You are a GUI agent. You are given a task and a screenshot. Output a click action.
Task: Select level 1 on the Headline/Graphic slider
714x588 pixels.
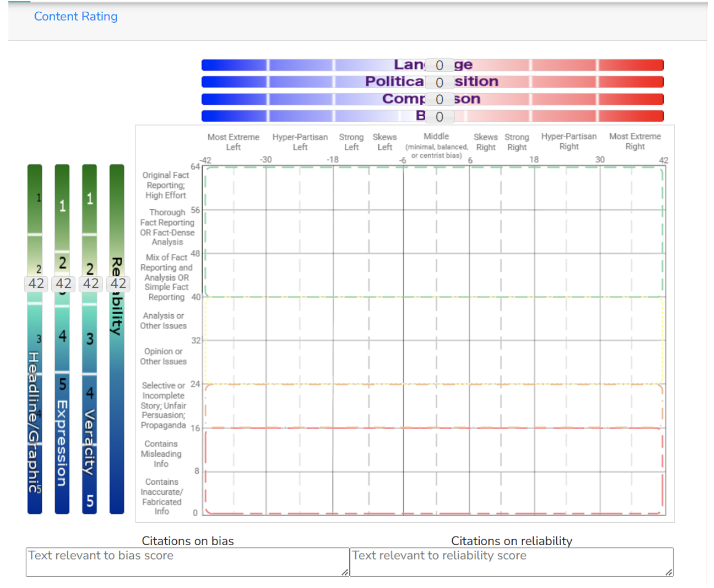click(x=35, y=197)
